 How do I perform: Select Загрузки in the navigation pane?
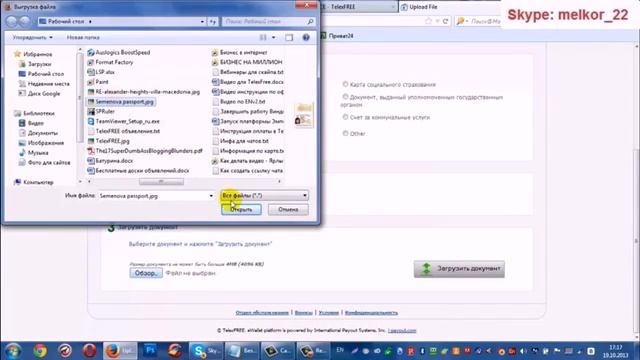[x=39, y=64]
